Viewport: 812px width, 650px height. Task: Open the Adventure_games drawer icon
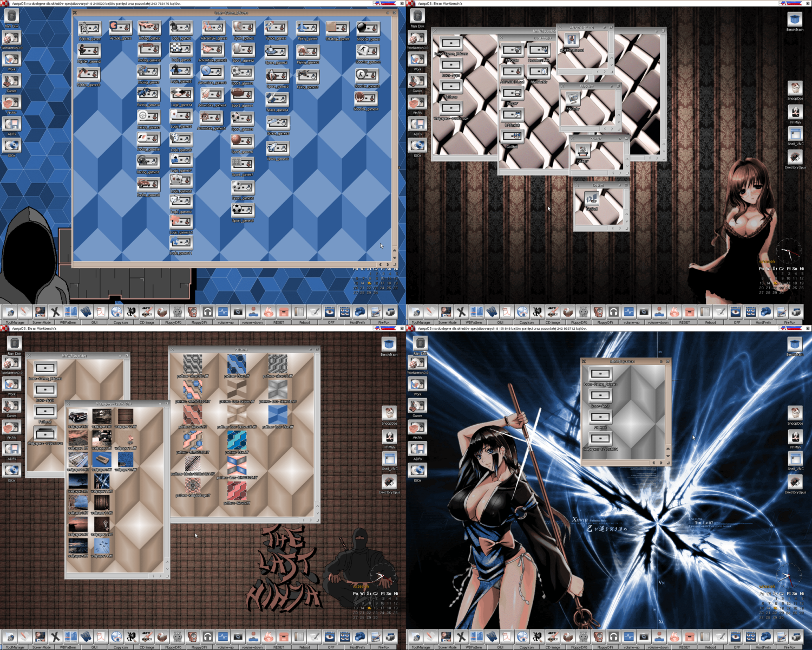pyautogui.click(x=213, y=28)
